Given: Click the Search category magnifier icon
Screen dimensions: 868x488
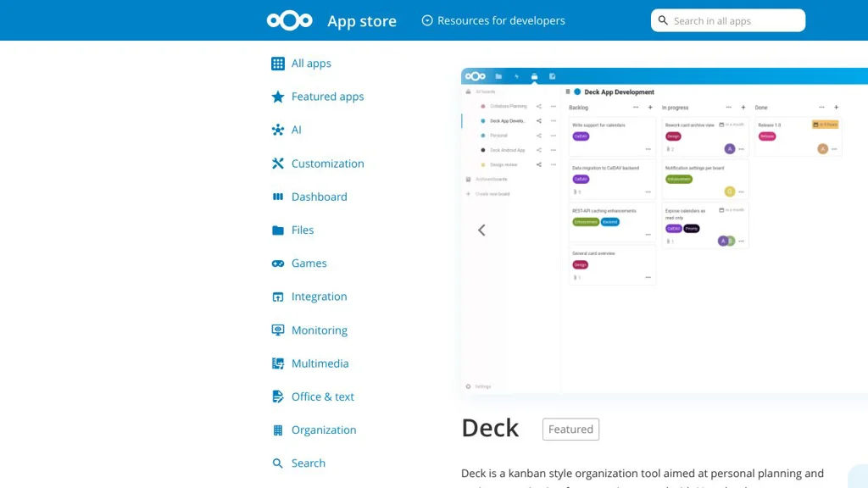Looking at the screenshot, I should click(x=278, y=463).
